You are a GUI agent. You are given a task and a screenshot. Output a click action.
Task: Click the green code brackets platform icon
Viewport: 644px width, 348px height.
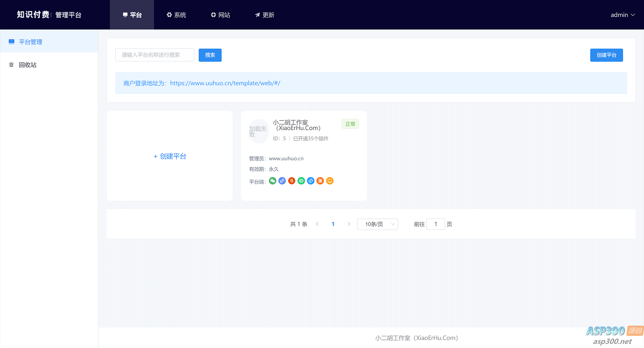(x=301, y=181)
